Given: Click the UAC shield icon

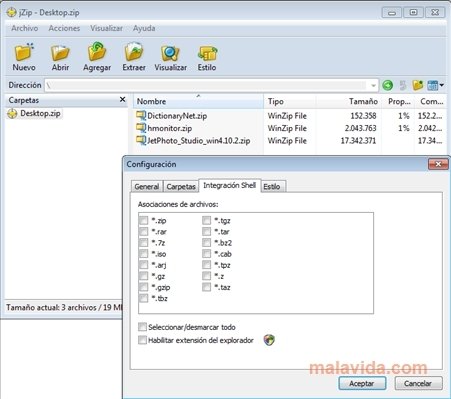Looking at the screenshot, I should tap(269, 340).
